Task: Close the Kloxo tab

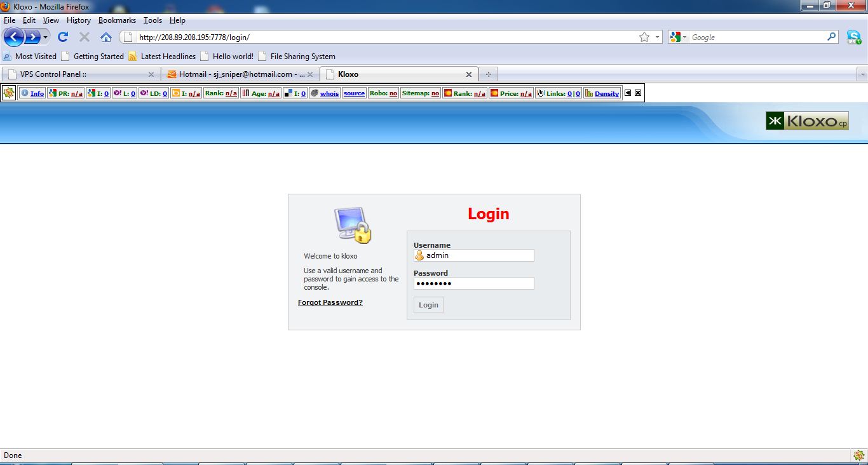Action: pyautogui.click(x=469, y=74)
